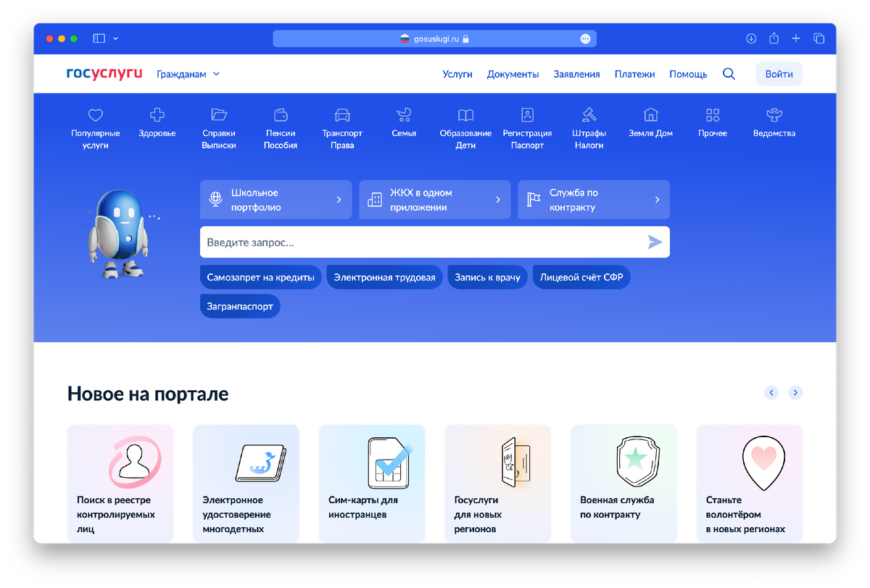Select the Самозапрет на кредиты chip

click(260, 277)
